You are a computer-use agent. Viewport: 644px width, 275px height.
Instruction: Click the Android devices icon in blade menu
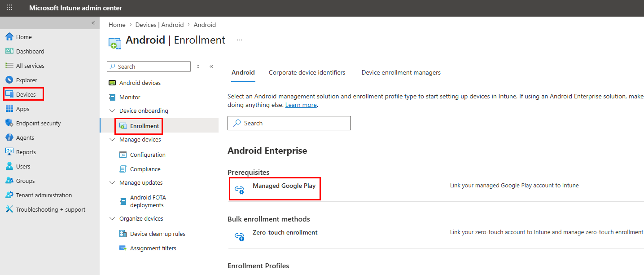[x=112, y=83]
